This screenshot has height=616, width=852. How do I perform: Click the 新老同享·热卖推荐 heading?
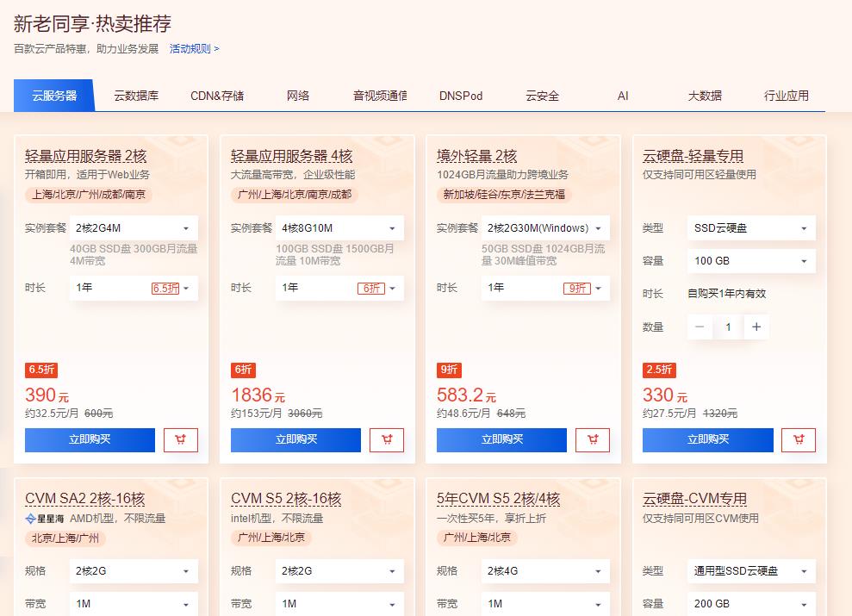coord(92,24)
